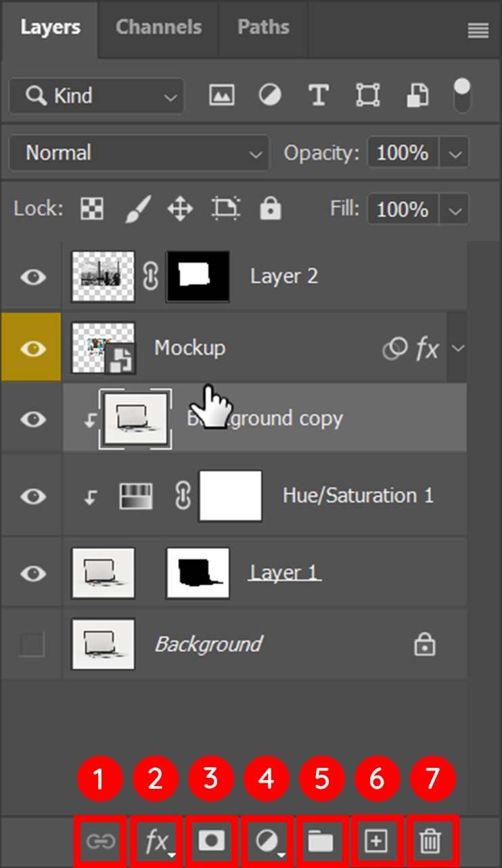The width and height of the screenshot is (502, 868).
Task: Switch to the Channels tab
Action: point(159,28)
